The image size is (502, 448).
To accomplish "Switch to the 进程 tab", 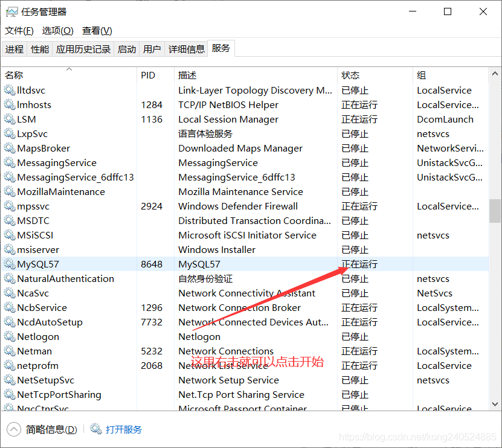I will coord(14,49).
